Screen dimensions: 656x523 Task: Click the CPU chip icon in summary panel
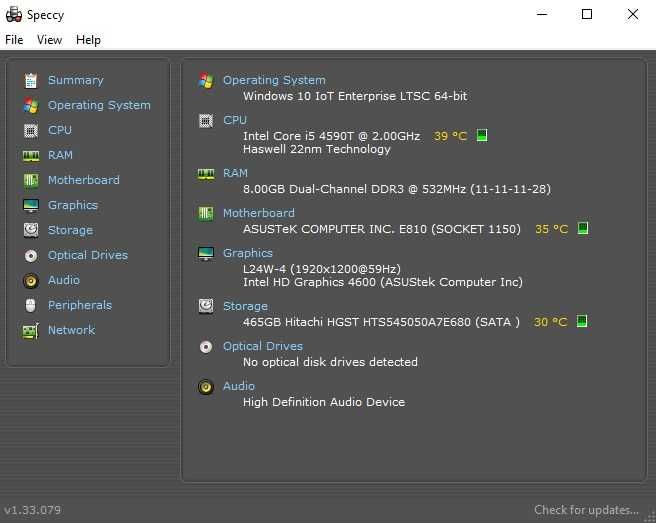206,121
